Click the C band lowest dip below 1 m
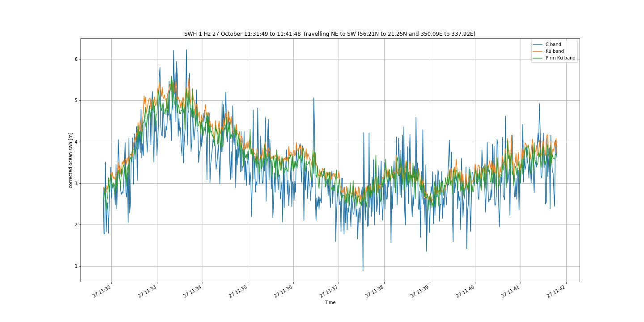Screen dimensions: 644x322 coord(363,270)
